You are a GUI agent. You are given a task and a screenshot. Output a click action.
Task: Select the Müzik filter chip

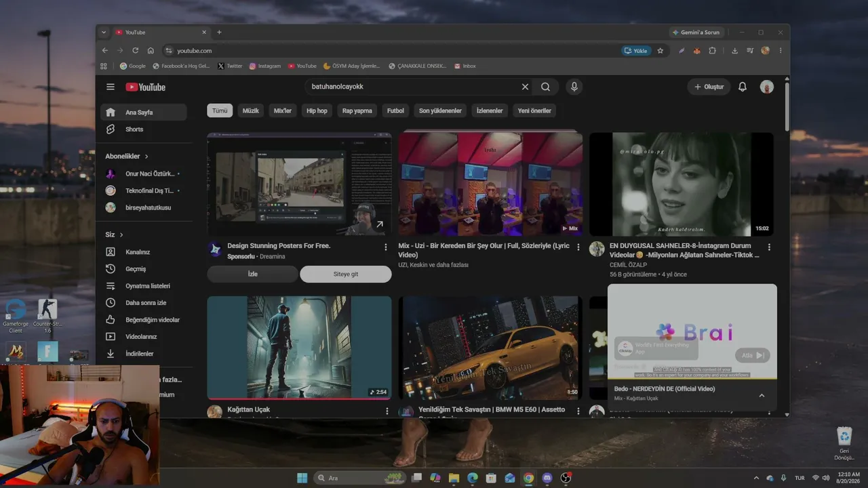point(251,110)
